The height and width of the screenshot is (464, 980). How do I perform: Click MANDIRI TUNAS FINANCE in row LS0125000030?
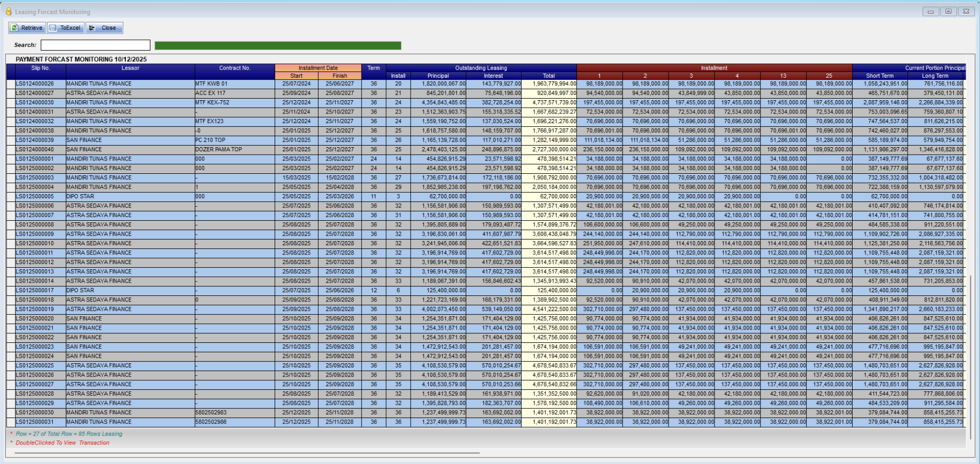point(99,412)
